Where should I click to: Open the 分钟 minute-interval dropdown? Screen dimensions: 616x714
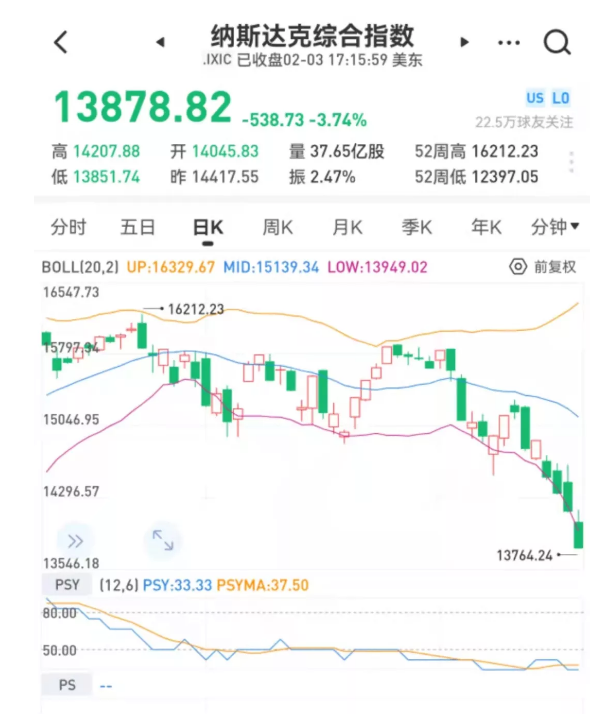click(x=555, y=227)
